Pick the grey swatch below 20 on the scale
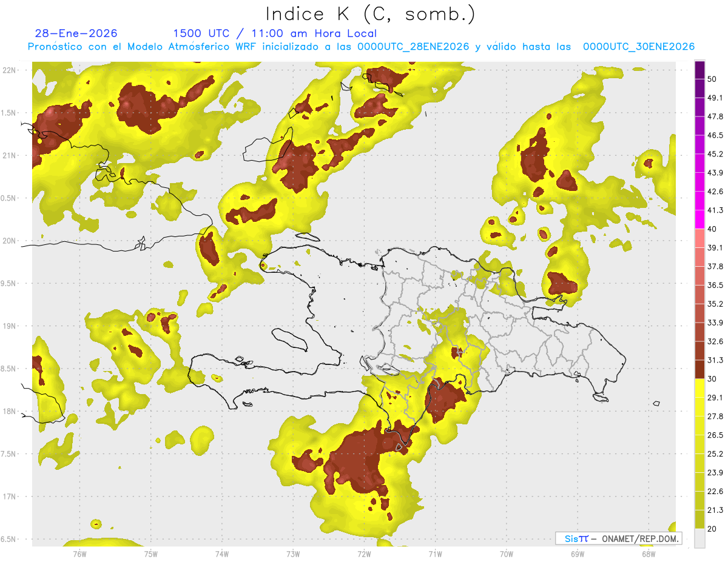This screenshot has width=728, height=562. pyautogui.click(x=699, y=538)
